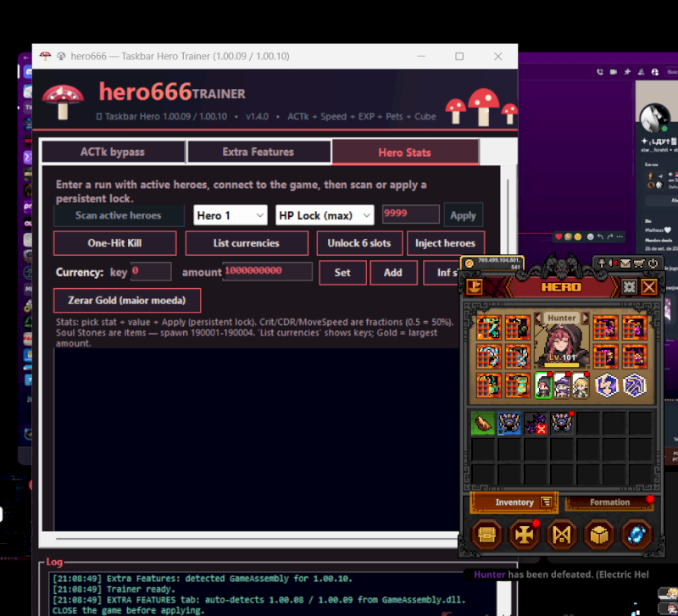Open the game settings gear icon
Viewport: 678px width, 616px height.
pos(629,286)
